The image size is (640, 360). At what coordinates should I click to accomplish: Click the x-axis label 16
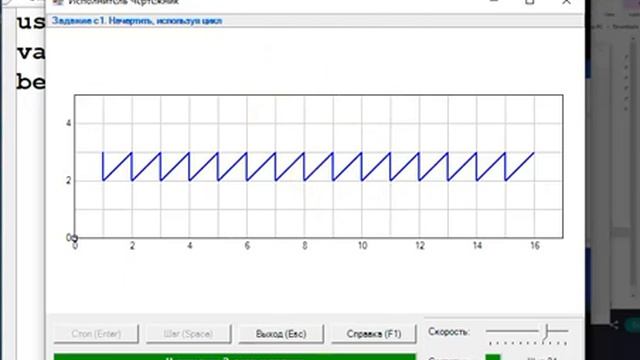[x=535, y=246]
